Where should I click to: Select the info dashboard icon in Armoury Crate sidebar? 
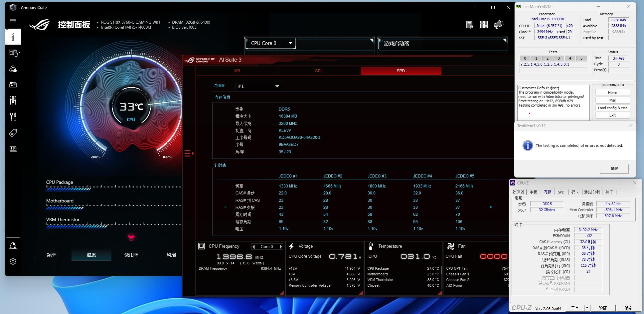tap(13, 37)
